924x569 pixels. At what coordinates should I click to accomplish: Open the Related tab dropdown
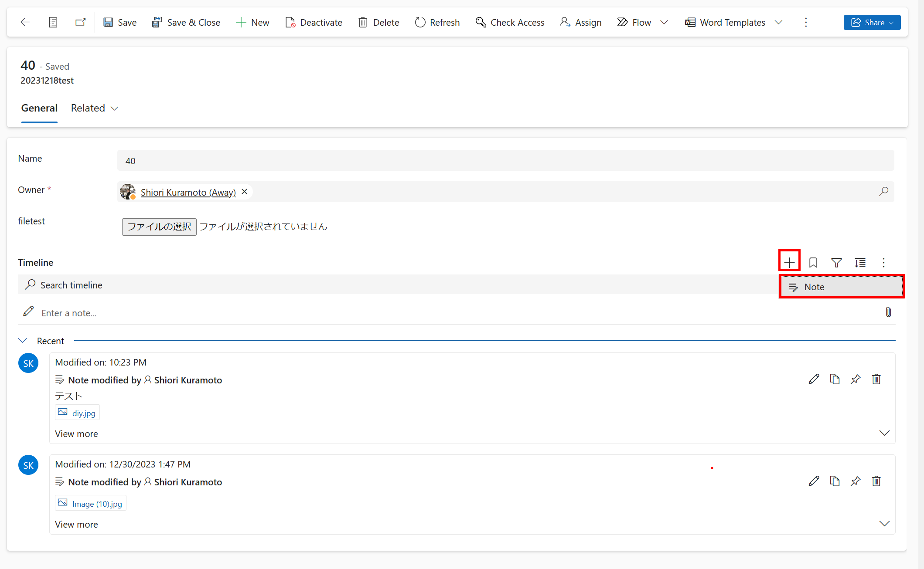tap(115, 108)
